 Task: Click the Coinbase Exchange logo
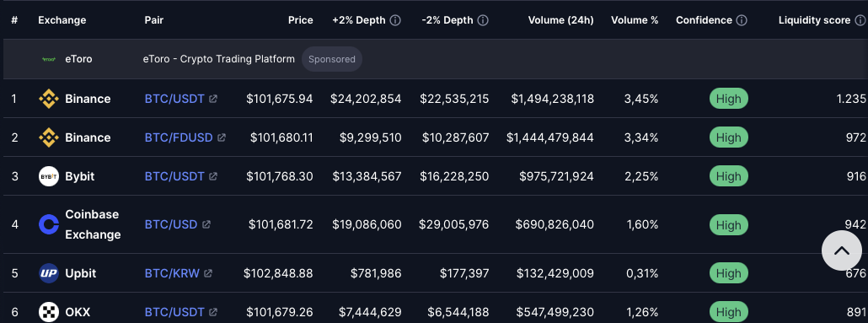click(x=49, y=224)
